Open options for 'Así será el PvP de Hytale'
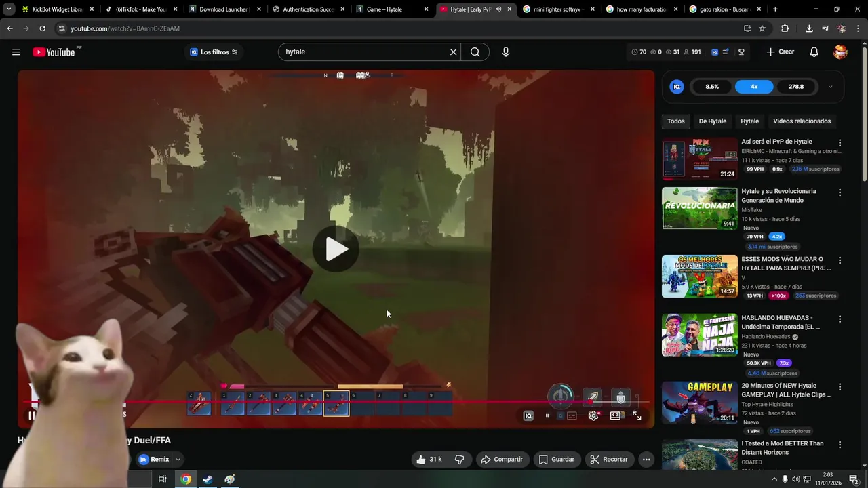Screen dimensions: 868x488 coord(840,143)
